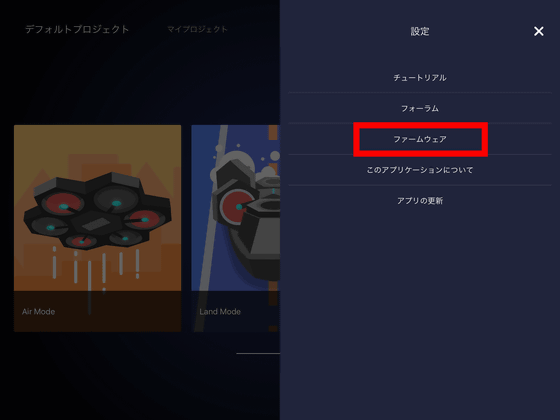The width and height of the screenshot is (560, 420).
Task: Open the フォーラム menu entry
Action: pyautogui.click(x=420, y=108)
